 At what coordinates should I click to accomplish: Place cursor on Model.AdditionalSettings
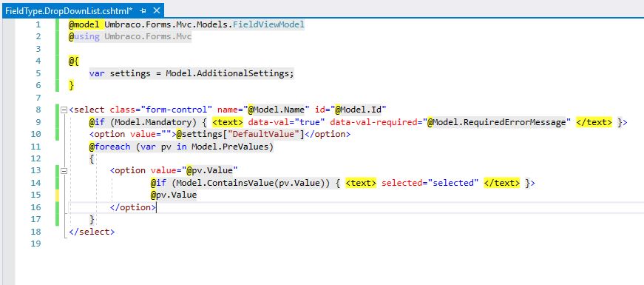(x=230, y=73)
